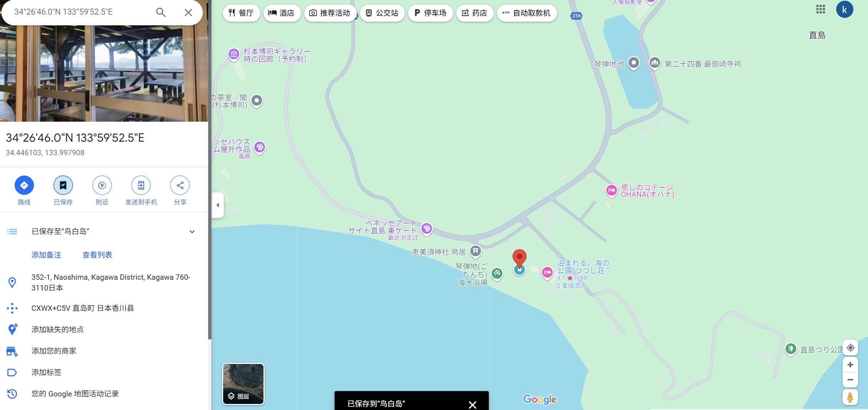Open the 琴弾地海水浴場 beach marker
This screenshot has height=410, width=868.
[497, 274]
